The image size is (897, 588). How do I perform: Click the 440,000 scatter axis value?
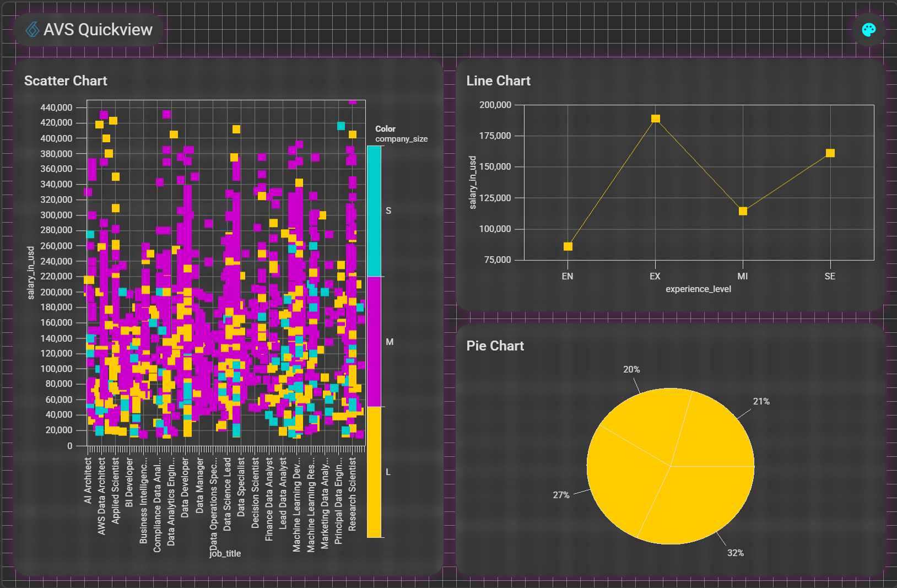coord(56,107)
